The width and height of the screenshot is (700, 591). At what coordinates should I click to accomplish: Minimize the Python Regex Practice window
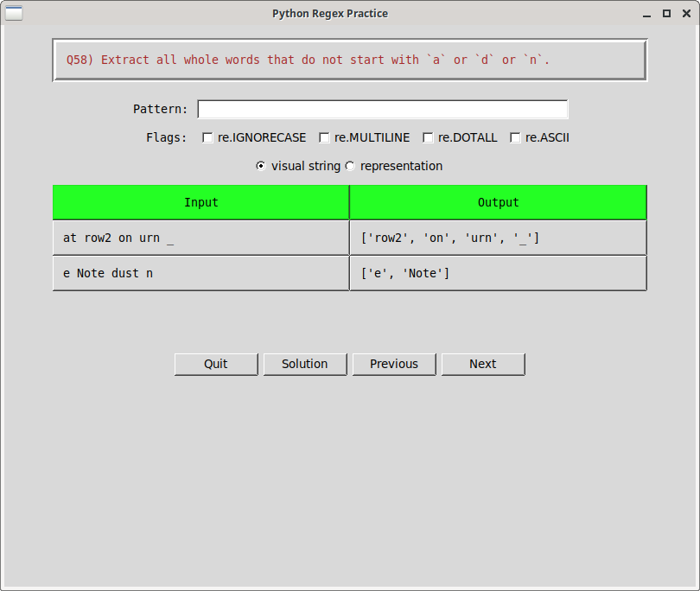coord(647,14)
